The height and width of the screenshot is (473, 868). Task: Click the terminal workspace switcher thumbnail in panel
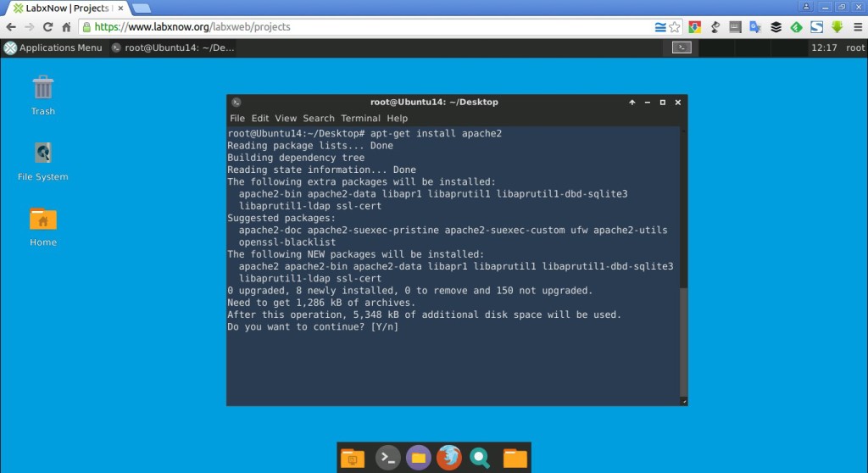pos(682,47)
